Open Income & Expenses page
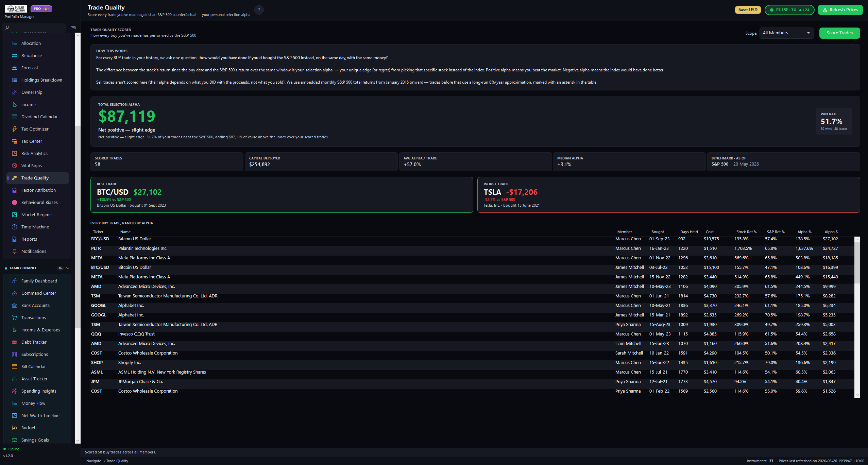The height and width of the screenshot is (465, 868). (38, 330)
